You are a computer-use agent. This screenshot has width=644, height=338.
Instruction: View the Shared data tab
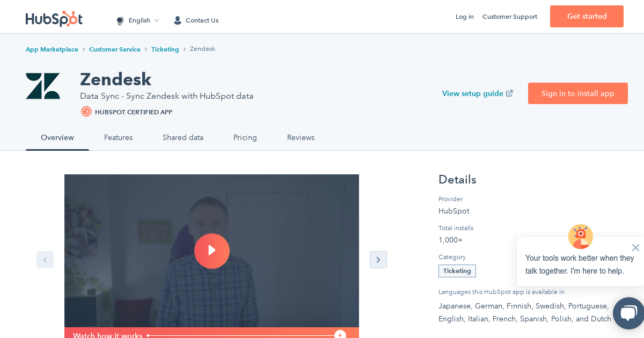pyautogui.click(x=183, y=138)
